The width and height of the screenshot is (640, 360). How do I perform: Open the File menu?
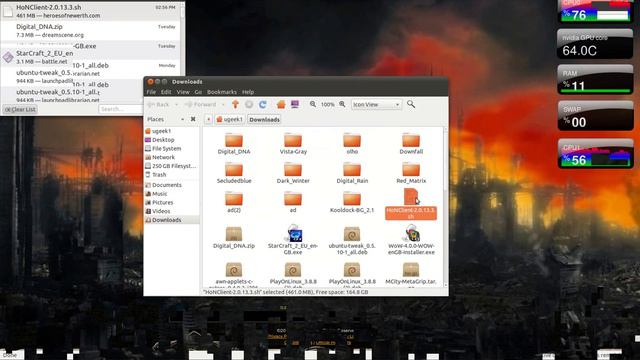[151, 92]
